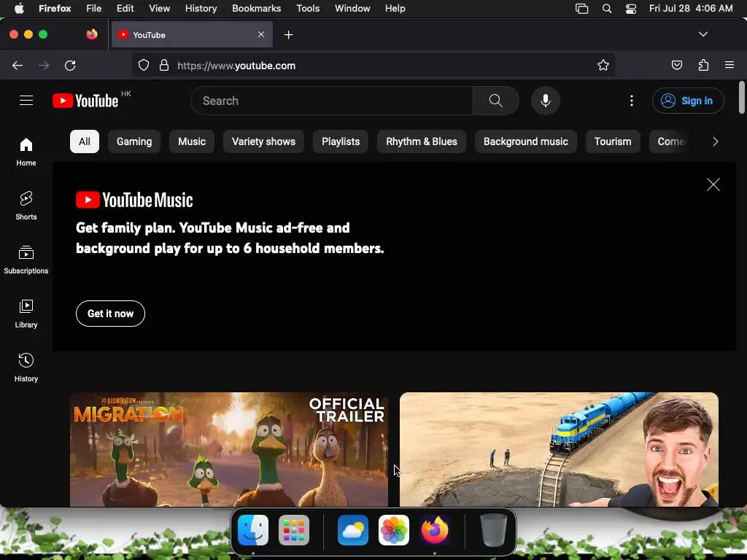
Task: Click the search magnifier button
Action: click(495, 101)
